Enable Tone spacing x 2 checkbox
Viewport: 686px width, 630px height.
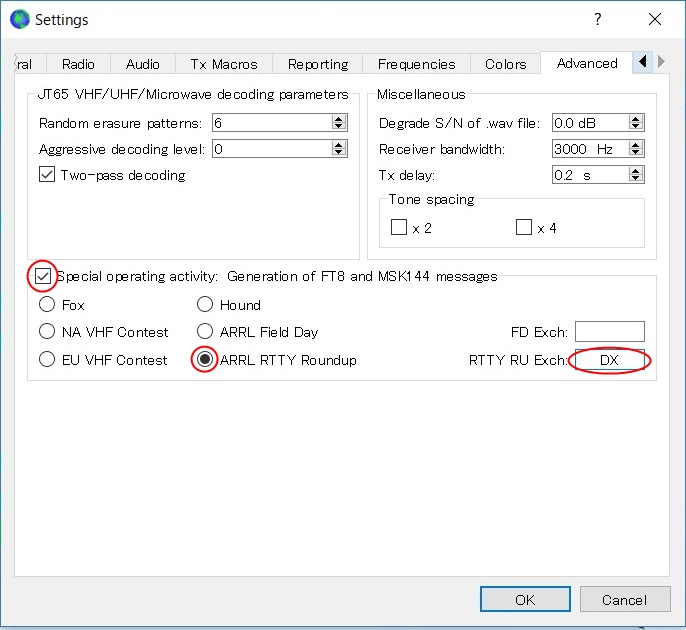pyautogui.click(x=399, y=227)
